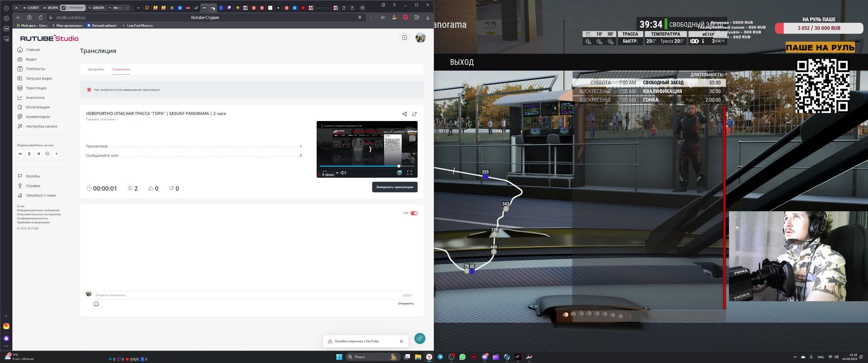
Task: Open Аналитика in the sidebar
Action: [31, 98]
